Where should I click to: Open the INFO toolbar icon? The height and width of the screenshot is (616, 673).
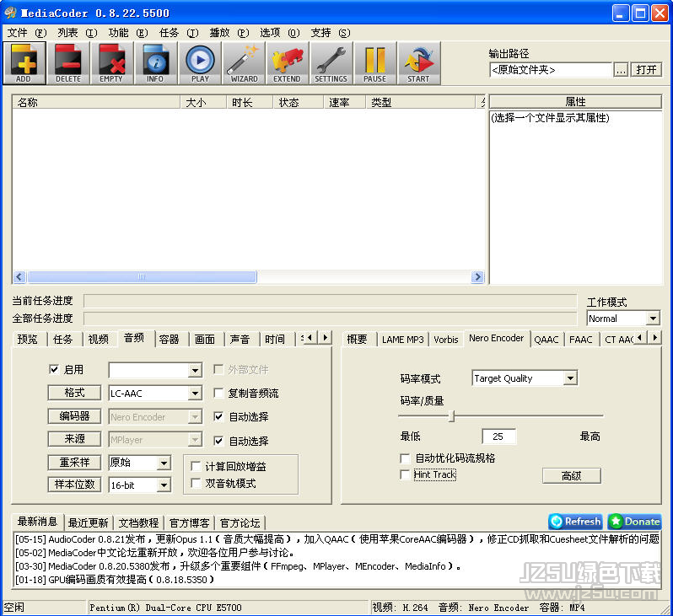click(155, 63)
